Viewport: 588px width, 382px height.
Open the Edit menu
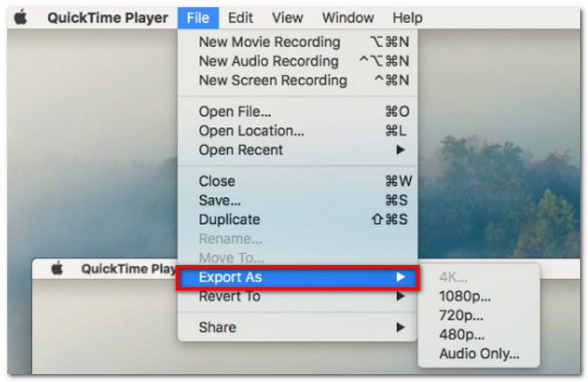pos(240,18)
